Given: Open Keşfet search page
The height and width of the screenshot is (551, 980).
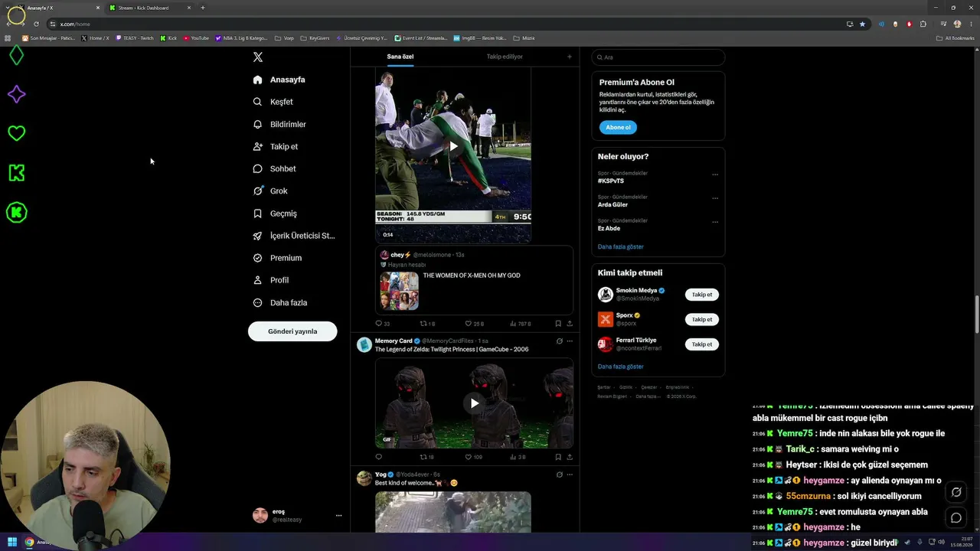Looking at the screenshot, I should click(273, 102).
